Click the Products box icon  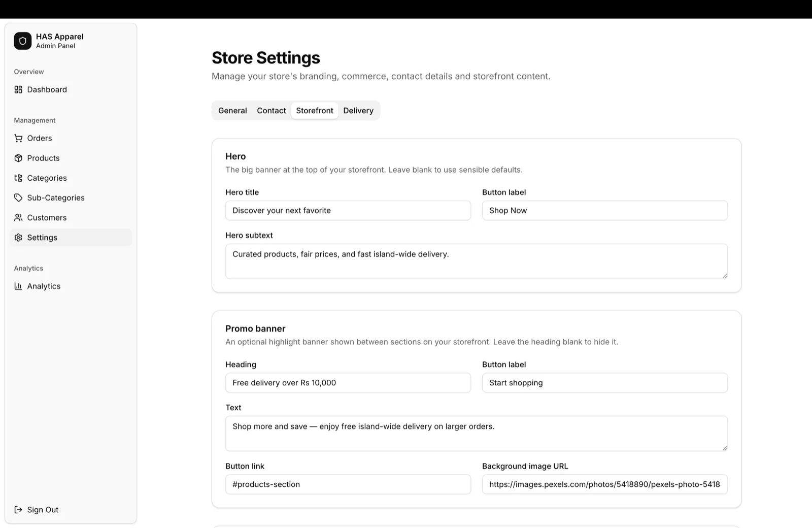coord(18,158)
